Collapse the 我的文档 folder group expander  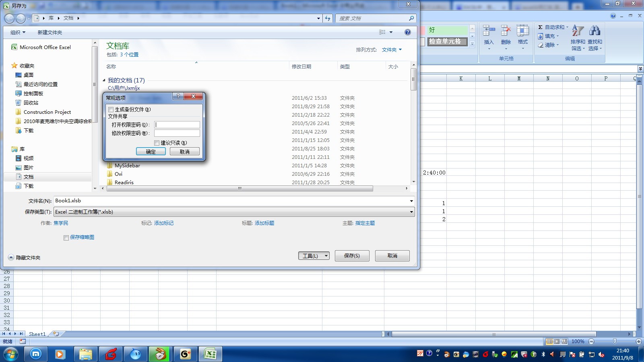coord(104,80)
